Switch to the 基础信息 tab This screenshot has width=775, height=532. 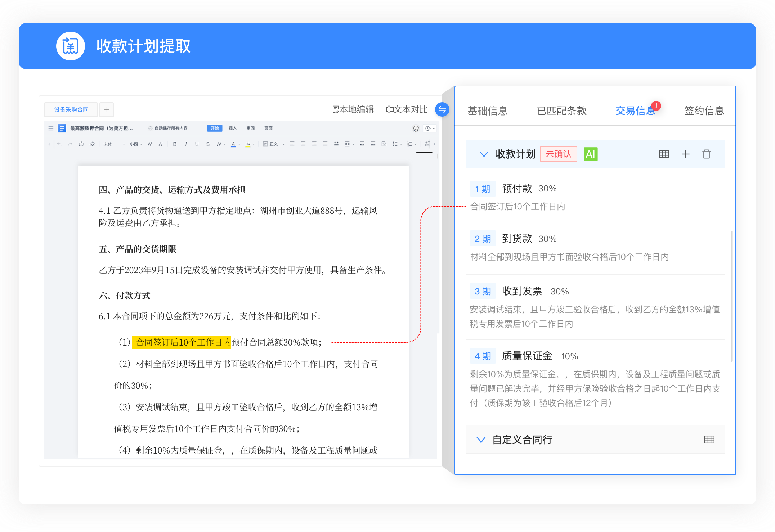pyautogui.click(x=488, y=111)
